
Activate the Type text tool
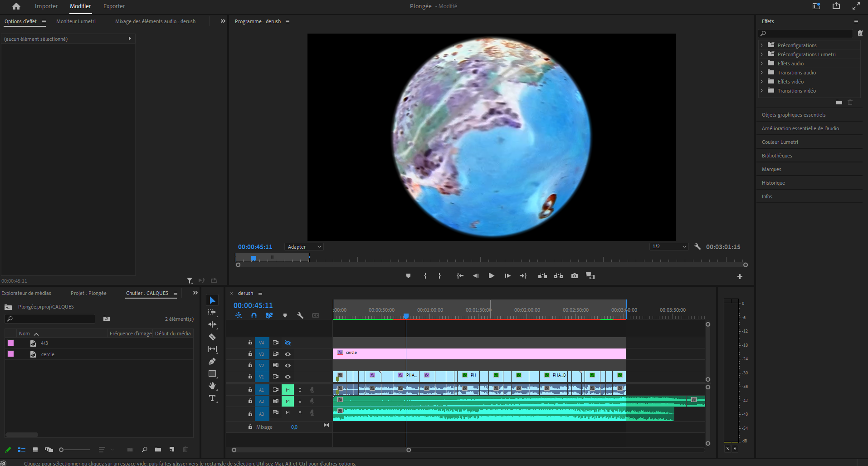(212, 398)
